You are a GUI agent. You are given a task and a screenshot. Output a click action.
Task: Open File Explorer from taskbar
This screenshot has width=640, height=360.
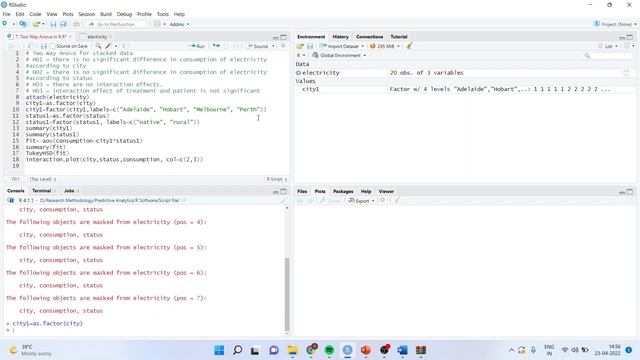coord(293,350)
